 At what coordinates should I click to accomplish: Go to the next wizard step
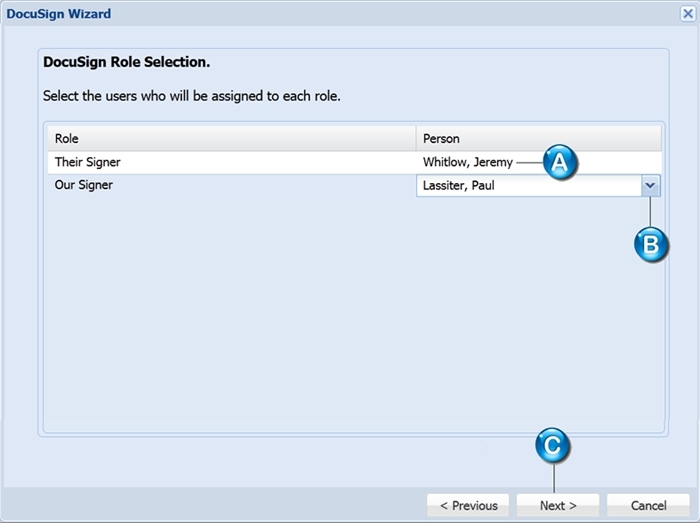pos(558,505)
